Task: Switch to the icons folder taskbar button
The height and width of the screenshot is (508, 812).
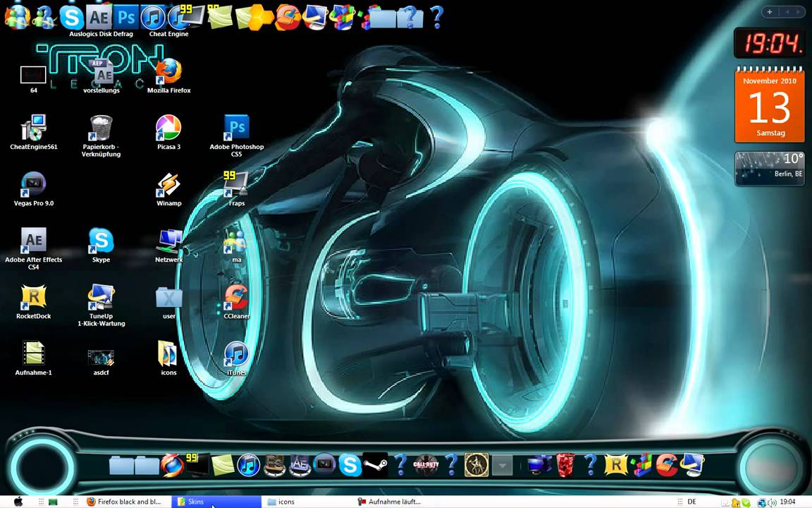Action: pyautogui.click(x=307, y=502)
